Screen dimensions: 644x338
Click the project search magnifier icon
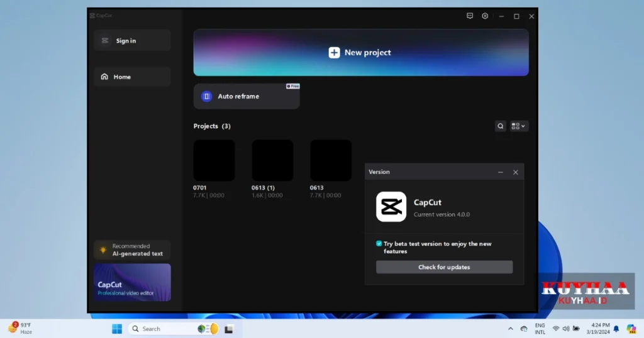coord(501,126)
